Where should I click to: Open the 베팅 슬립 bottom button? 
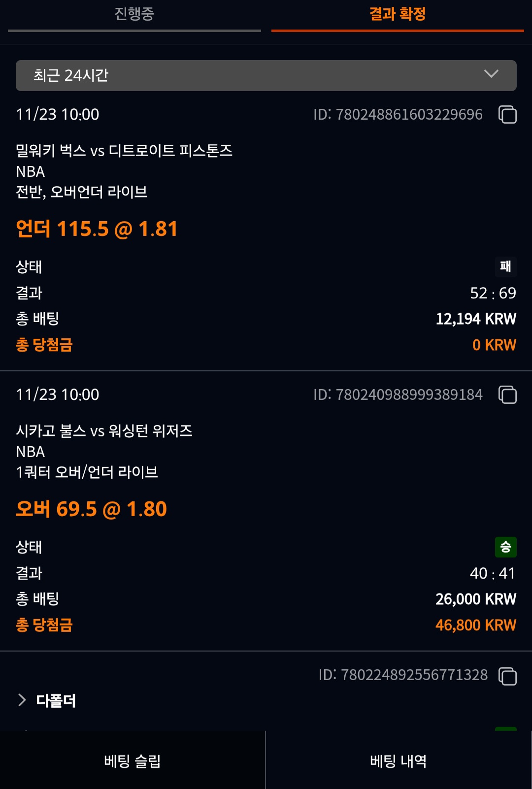coord(133,761)
